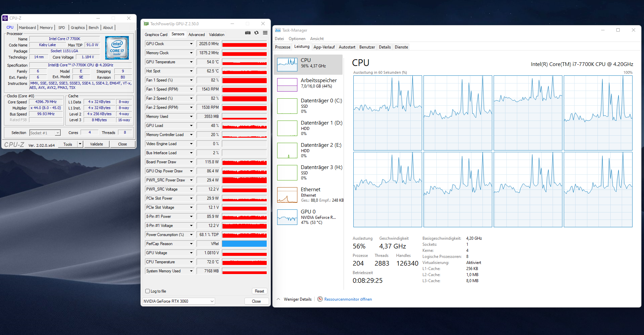Click the GPU-Z title bar icon
This screenshot has width=644, height=335.
(x=146, y=24)
